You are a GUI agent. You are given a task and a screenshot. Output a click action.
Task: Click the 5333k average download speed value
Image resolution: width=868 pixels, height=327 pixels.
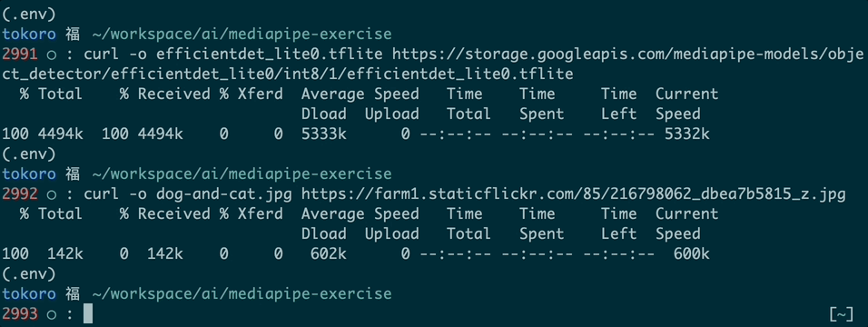coord(324,134)
